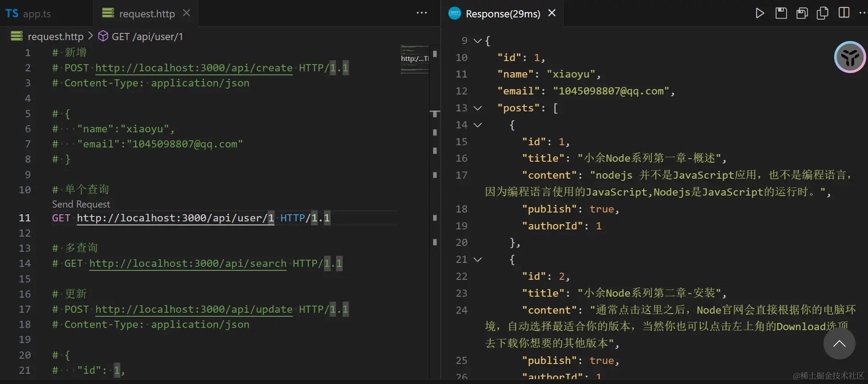Click the minimap preview of request.http

[x=414, y=59]
